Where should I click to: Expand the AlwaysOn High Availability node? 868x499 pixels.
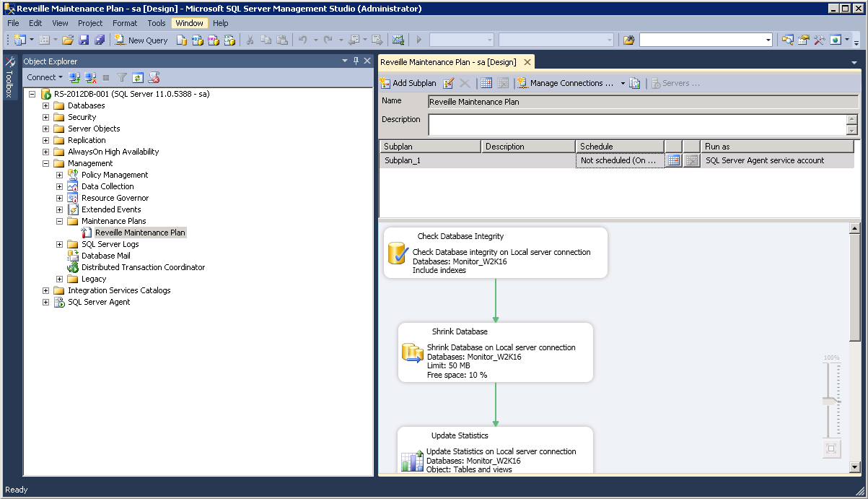point(45,152)
